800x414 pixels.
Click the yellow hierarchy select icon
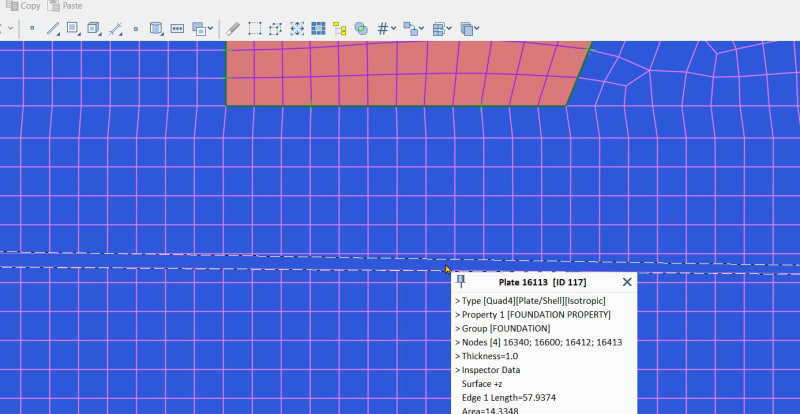coord(339,29)
